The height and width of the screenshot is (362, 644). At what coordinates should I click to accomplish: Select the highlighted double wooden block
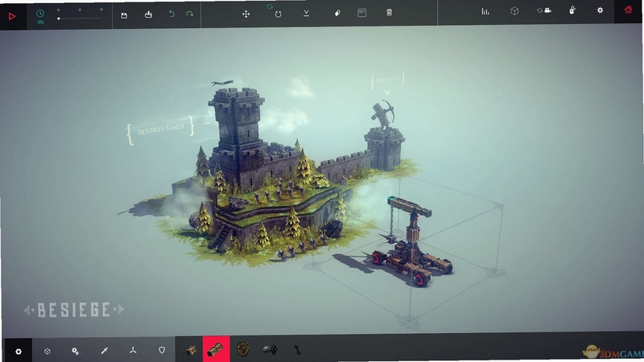216,349
